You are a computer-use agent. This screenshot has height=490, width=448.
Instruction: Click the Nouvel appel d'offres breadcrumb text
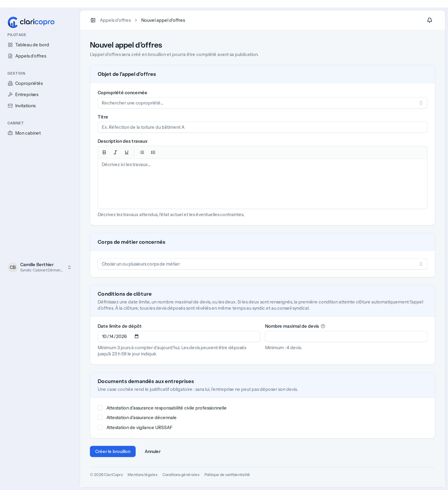point(163,20)
